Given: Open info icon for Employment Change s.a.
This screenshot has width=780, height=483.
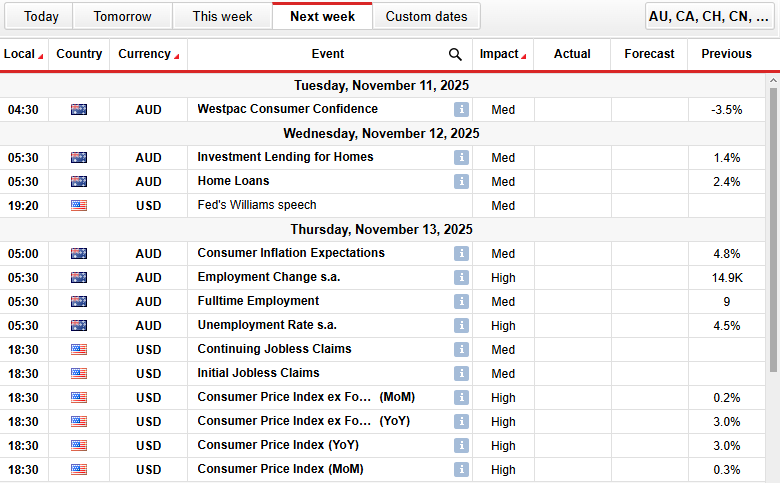Looking at the screenshot, I should (461, 278).
